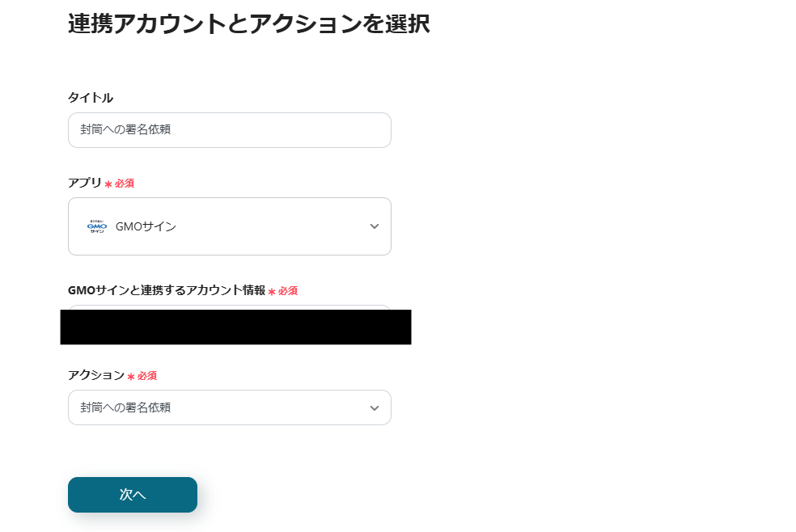Click the 必須 label for アカウント情報
This screenshot has width=796, height=532.
[x=285, y=290]
